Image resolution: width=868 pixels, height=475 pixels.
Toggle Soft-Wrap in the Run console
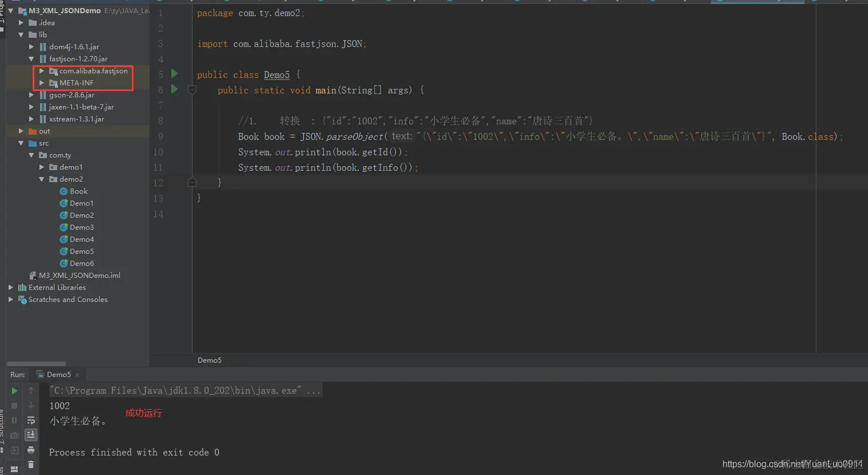31,420
